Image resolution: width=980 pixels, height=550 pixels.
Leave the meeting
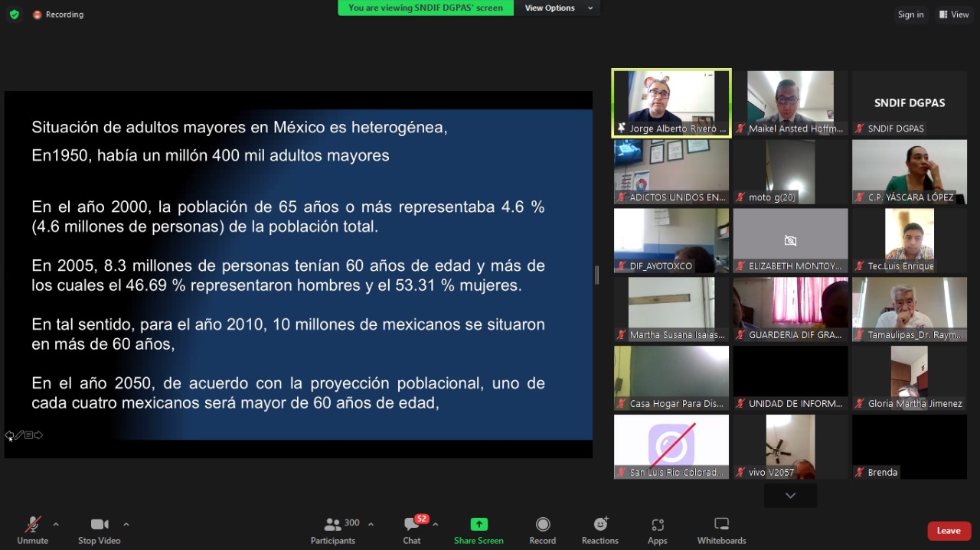pyautogui.click(x=949, y=531)
